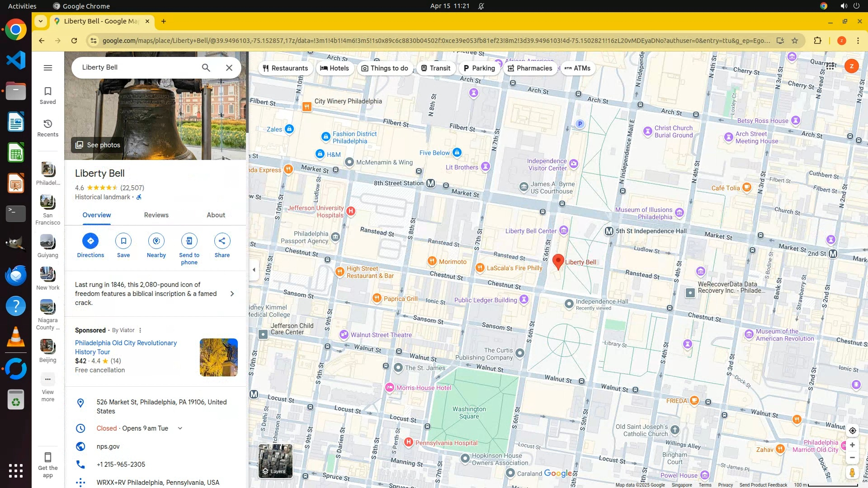This screenshot has height=488, width=868.
Task: Collapse the side panel arrow
Action: coord(254,270)
